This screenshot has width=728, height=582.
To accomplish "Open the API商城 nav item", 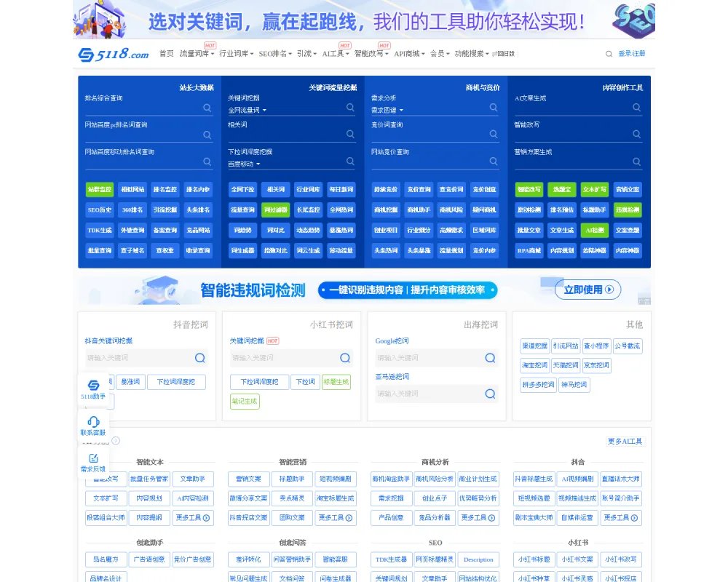I will [409, 54].
